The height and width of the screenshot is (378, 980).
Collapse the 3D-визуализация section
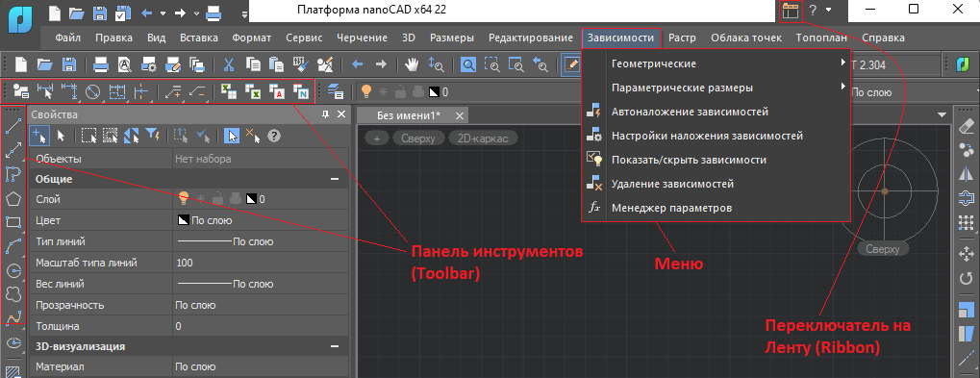coord(335,346)
